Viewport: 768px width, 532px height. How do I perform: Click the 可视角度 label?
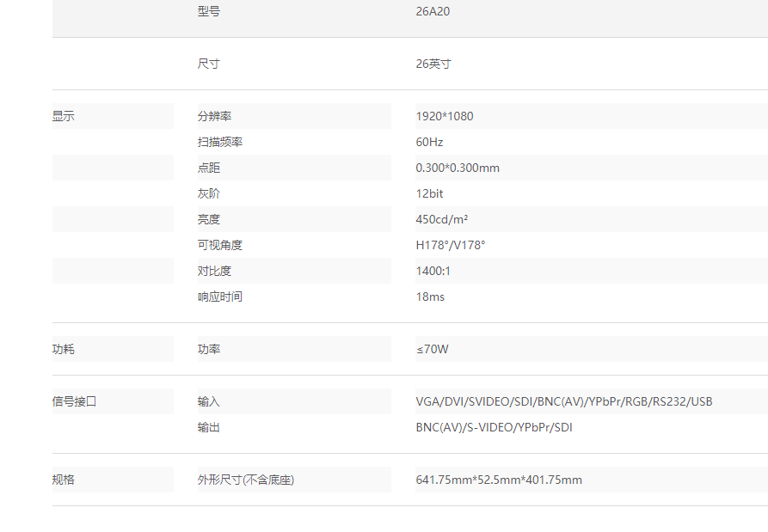point(220,245)
